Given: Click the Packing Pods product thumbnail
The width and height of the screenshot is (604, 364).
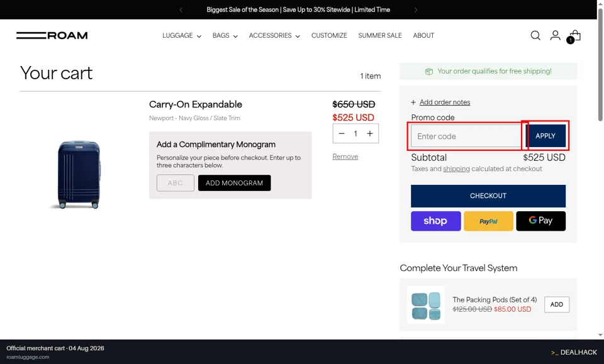Looking at the screenshot, I should [426, 305].
